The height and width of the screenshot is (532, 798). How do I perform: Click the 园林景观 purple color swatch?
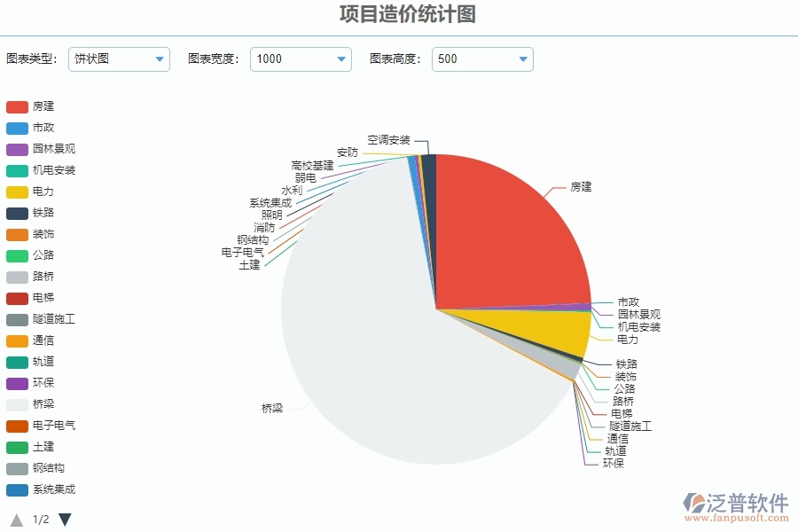18,148
